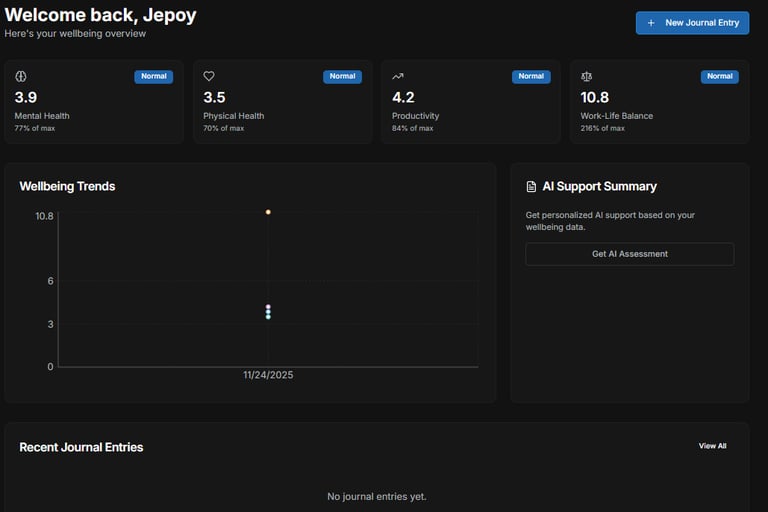Click the heart icon on Physical Health card
This screenshot has width=768, height=512.
click(209, 76)
